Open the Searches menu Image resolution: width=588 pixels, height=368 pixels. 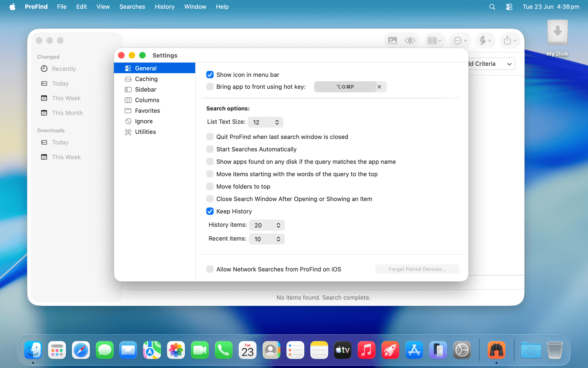[132, 7]
